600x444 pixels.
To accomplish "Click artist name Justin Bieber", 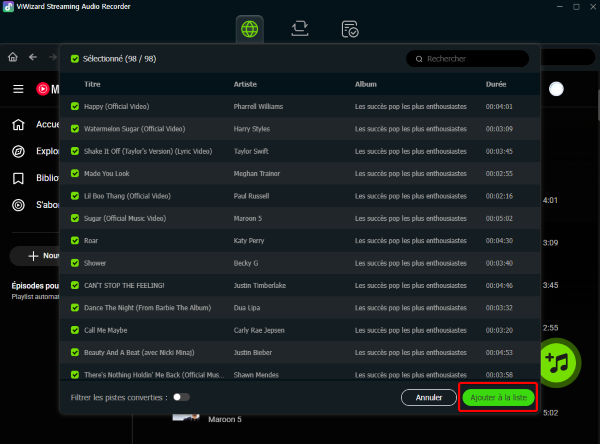I will click(253, 352).
